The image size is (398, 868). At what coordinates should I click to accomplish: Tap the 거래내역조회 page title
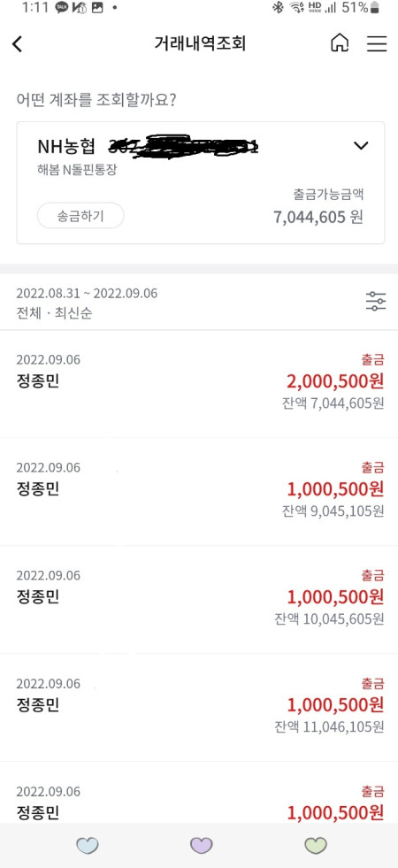coord(200,43)
